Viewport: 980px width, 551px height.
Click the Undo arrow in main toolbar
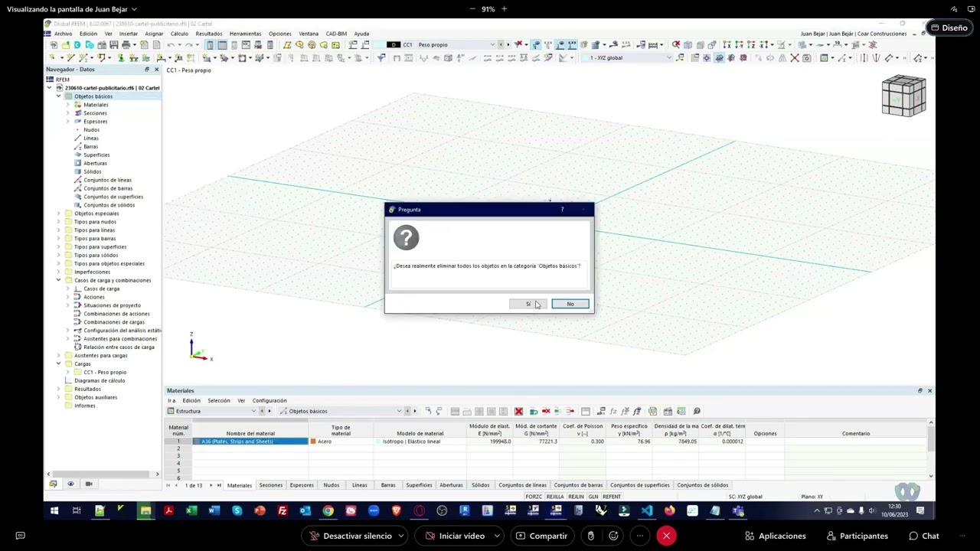pos(170,45)
